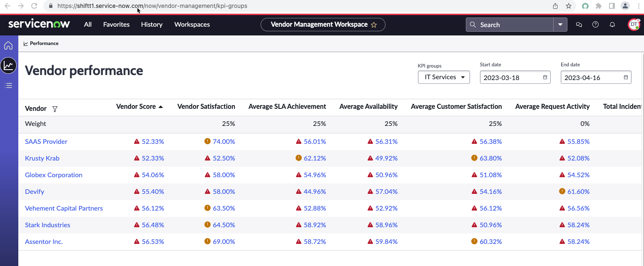
Task: Open the Favorites menu
Action: 116,25
